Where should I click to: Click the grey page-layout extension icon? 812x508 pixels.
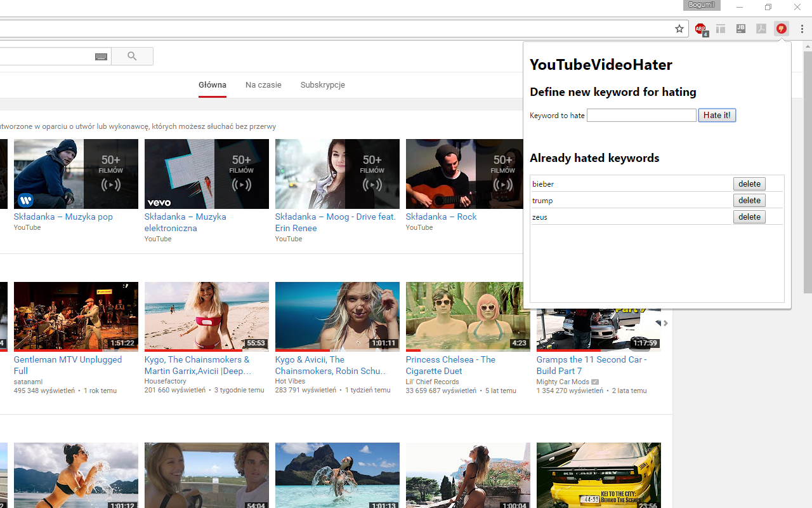[x=721, y=29]
